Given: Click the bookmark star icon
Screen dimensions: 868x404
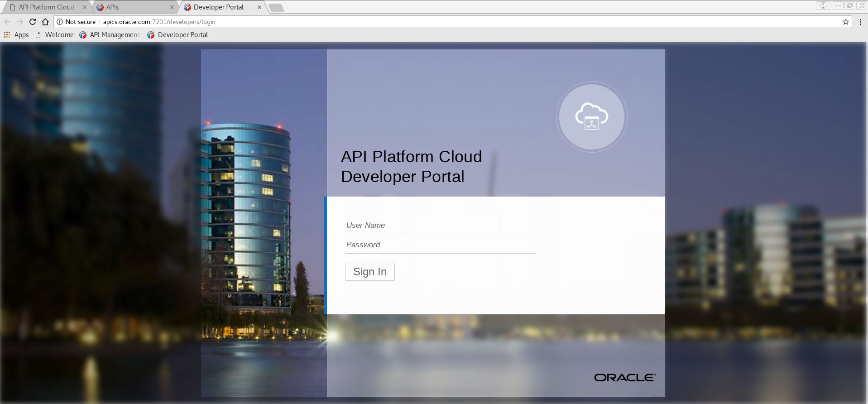Looking at the screenshot, I should pos(845,22).
